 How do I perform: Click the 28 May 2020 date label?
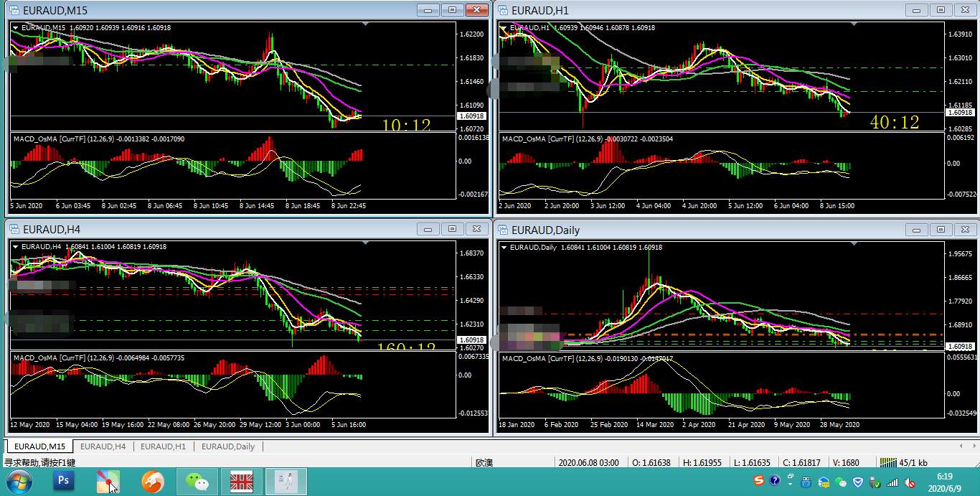click(838, 424)
